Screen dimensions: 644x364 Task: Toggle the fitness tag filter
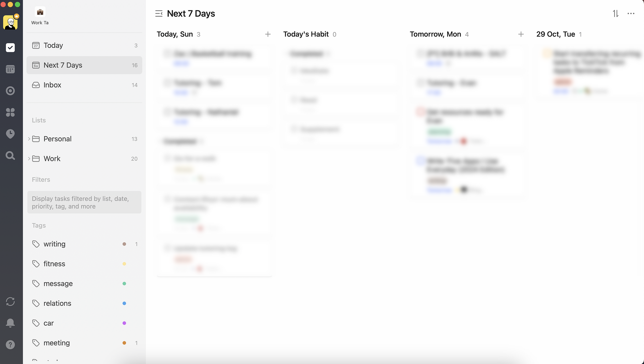pos(54,264)
